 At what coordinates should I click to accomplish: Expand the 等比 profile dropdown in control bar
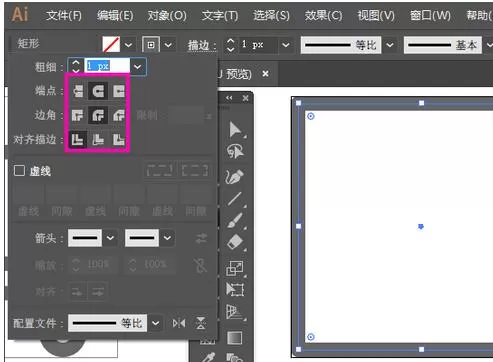[x=390, y=45]
